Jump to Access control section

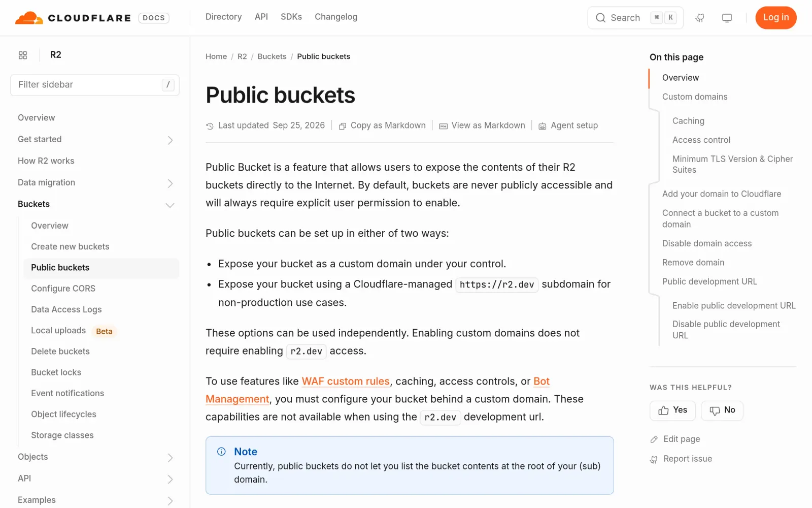point(701,140)
